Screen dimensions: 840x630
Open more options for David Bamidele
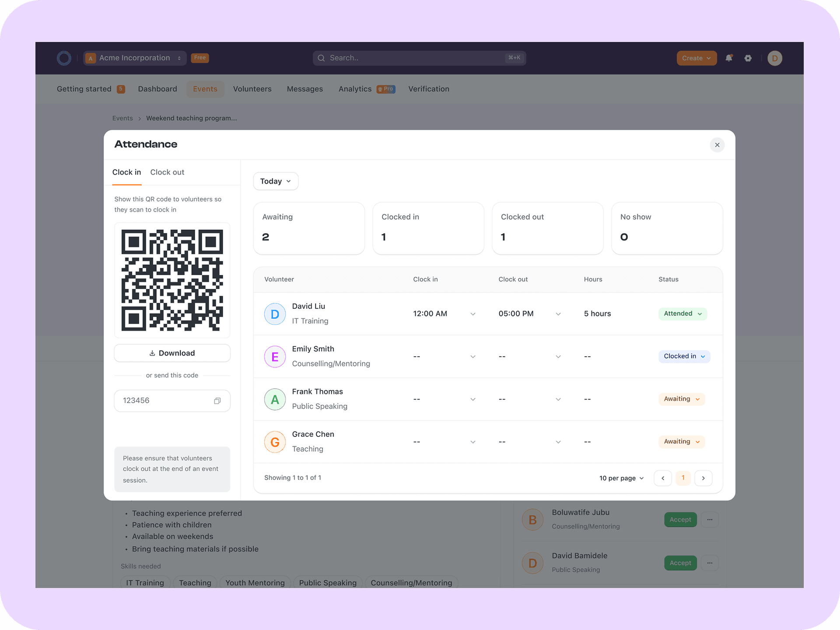pos(710,563)
